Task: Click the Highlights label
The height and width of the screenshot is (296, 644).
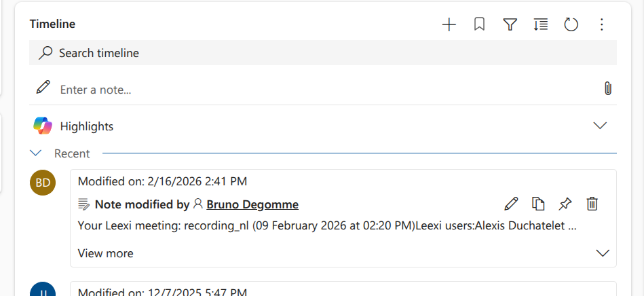Action: click(87, 126)
